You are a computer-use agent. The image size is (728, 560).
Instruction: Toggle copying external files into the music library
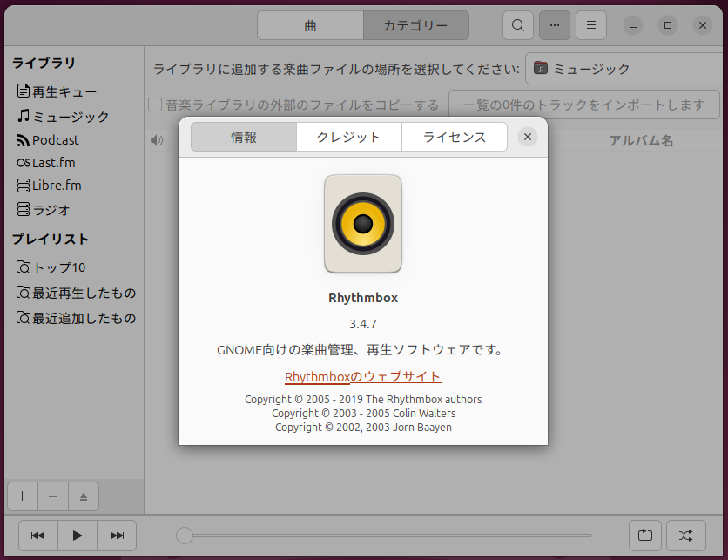157,103
